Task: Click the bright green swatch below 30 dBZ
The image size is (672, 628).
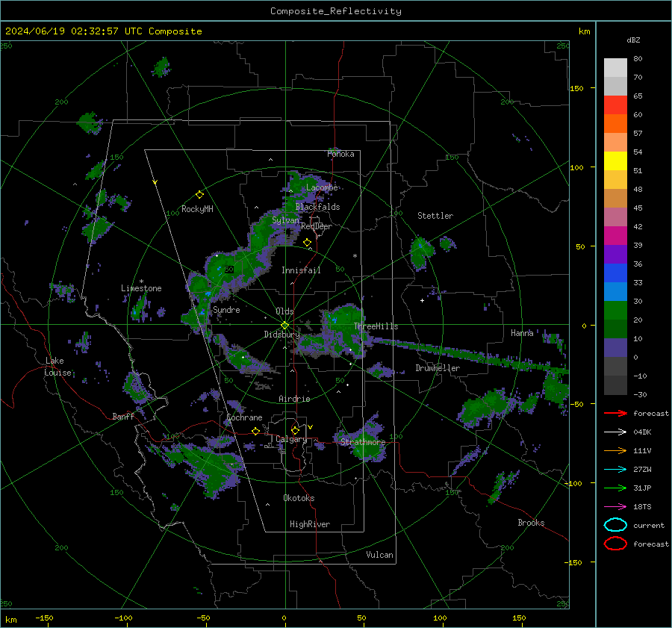Action: tap(615, 310)
